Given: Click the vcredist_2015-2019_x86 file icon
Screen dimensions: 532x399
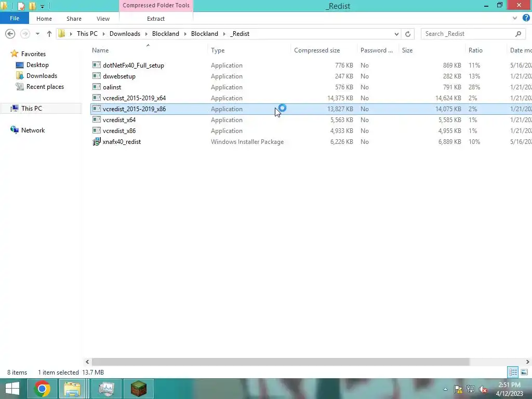Looking at the screenshot, I should (97, 109).
